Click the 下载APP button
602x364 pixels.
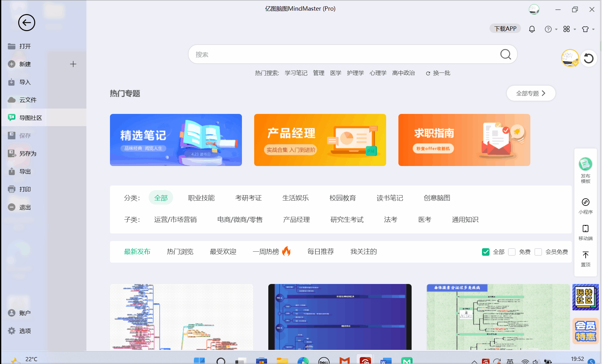point(505,29)
